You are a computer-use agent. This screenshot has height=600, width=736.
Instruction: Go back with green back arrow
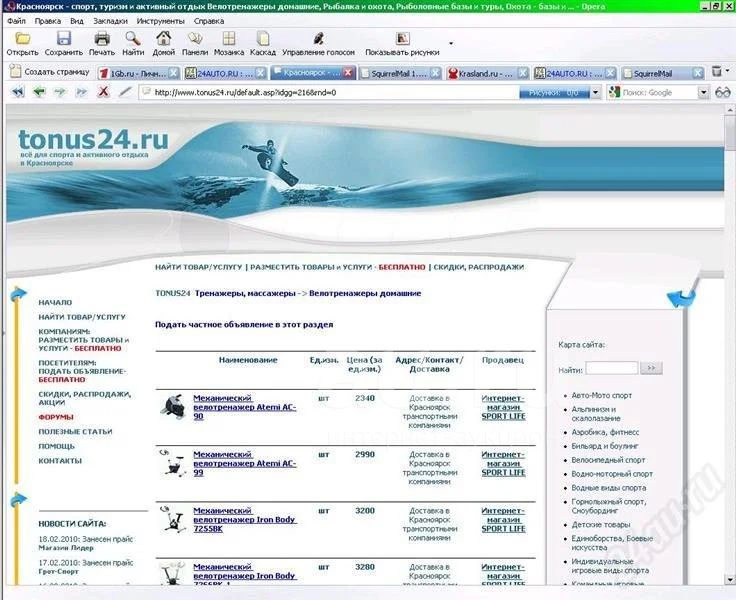click(x=39, y=92)
